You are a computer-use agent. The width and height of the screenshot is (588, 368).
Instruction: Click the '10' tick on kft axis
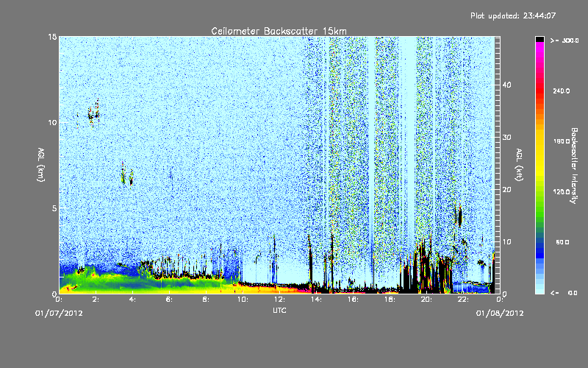tap(506, 242)
